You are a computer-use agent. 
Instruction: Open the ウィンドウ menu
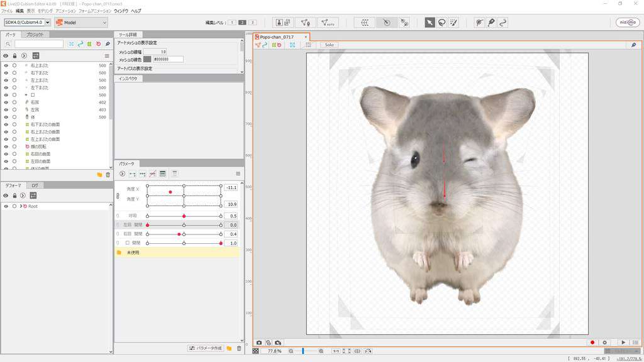tap(121, 11)
